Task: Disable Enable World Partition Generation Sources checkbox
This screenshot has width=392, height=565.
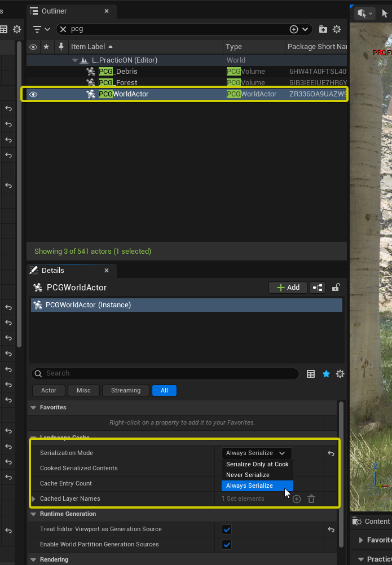Action: [x=227, y=545]
